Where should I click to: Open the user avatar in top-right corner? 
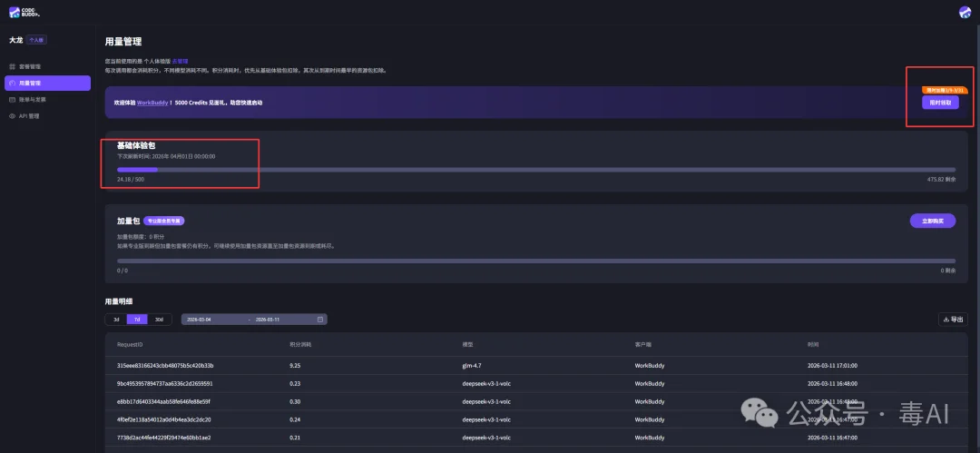point(965,12)
